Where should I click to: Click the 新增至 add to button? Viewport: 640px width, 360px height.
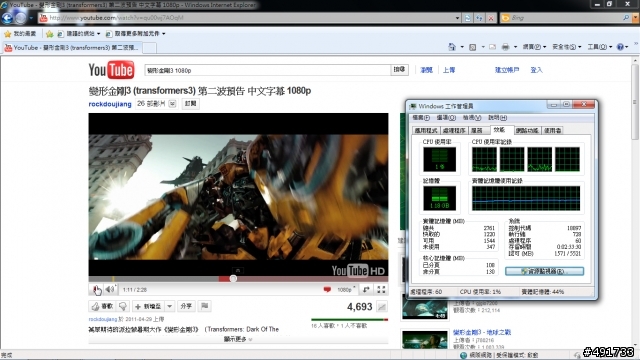[148, 306]
